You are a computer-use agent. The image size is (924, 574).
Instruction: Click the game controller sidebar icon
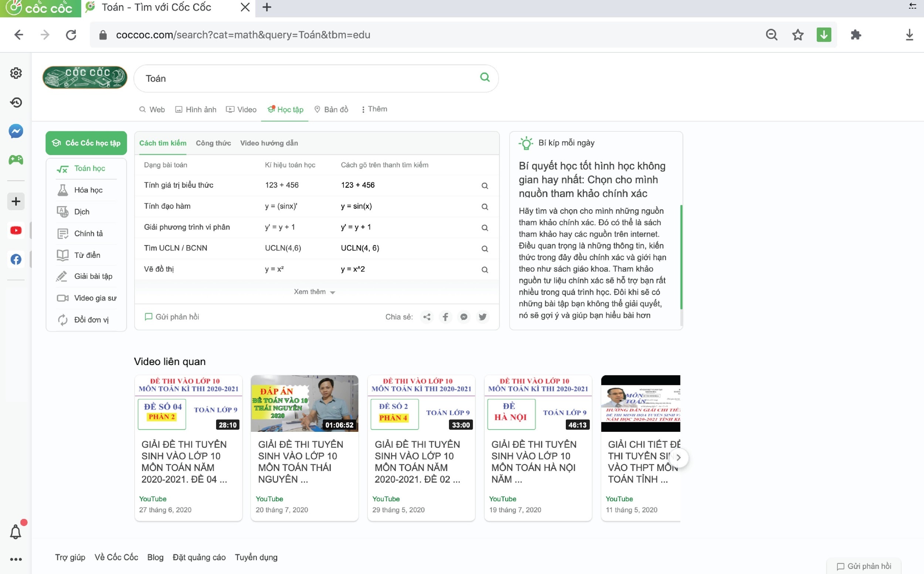(16, 160)
